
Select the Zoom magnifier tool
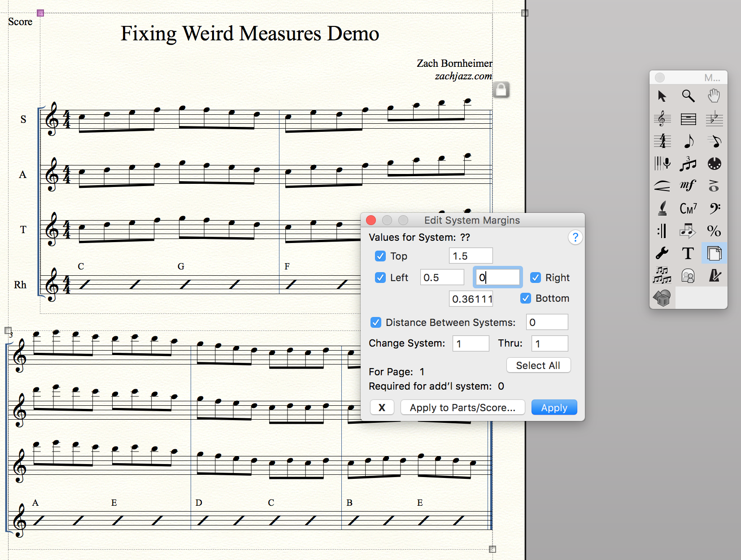688,96
